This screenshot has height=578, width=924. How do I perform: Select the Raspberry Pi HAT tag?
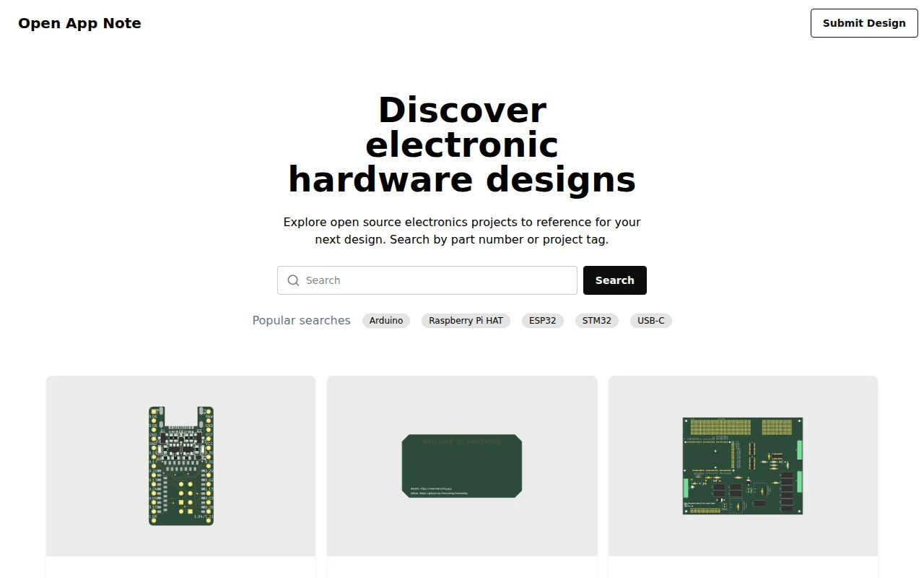tap(466, 321)
